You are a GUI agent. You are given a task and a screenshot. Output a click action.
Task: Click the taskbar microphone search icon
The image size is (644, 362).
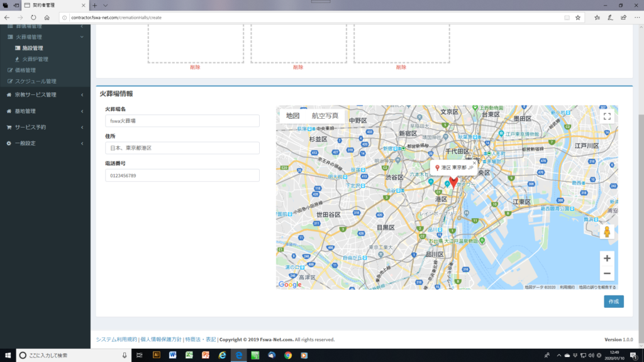point(125,356)
